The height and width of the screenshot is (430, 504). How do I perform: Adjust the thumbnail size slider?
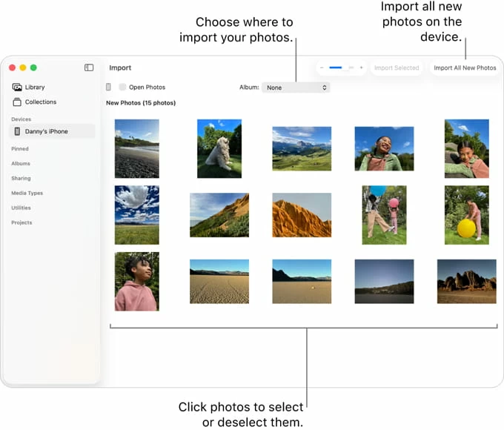340,67
